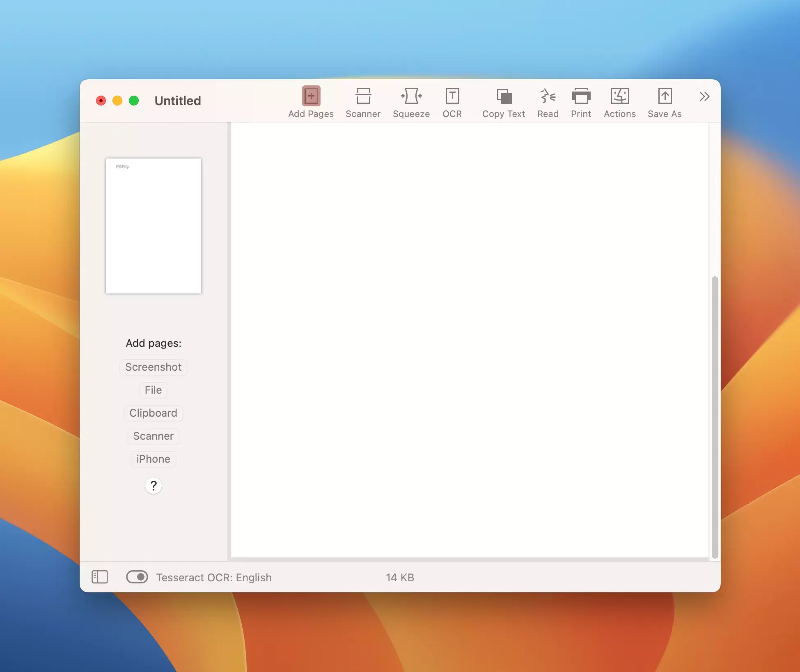Toggle the Tesseract OCR switch
Image resolution: width=800 pixels, height=672 pixels.
(x=137, y=577)
